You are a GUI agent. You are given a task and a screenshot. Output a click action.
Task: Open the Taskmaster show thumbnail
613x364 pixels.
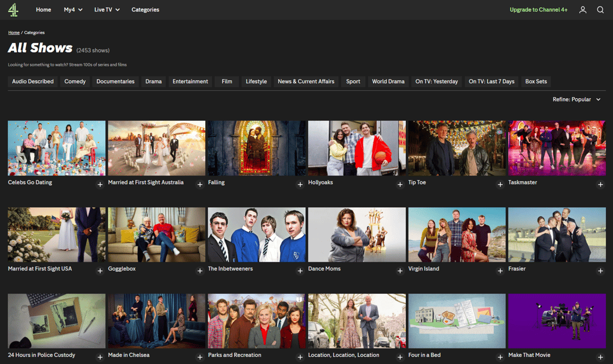557,148
